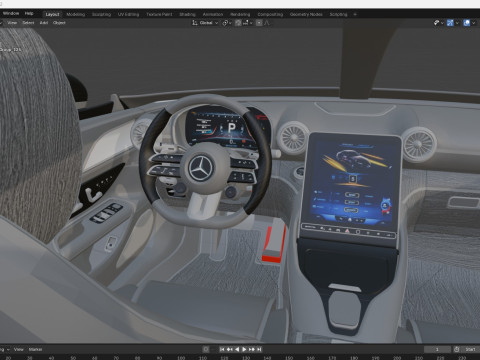Screen dimensions: 480x360
Task: Click frame 150 on the timeline ruler
Action: [289, 358]
